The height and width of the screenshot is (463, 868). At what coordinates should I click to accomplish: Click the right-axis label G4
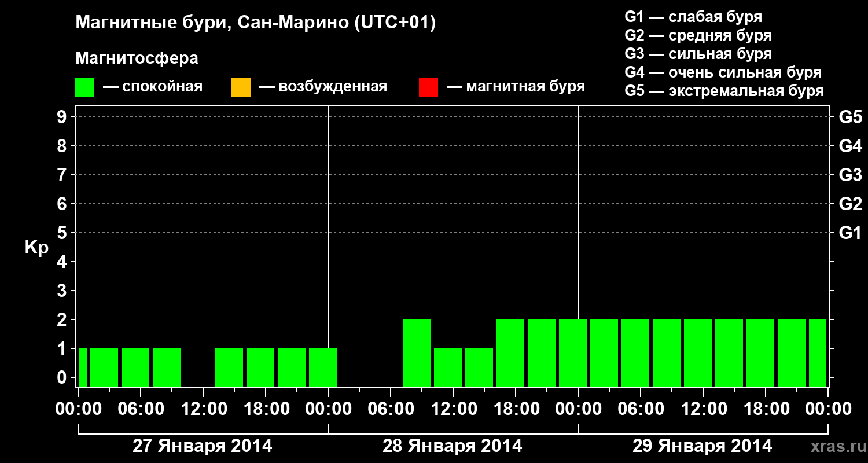(x=850, y=146)
